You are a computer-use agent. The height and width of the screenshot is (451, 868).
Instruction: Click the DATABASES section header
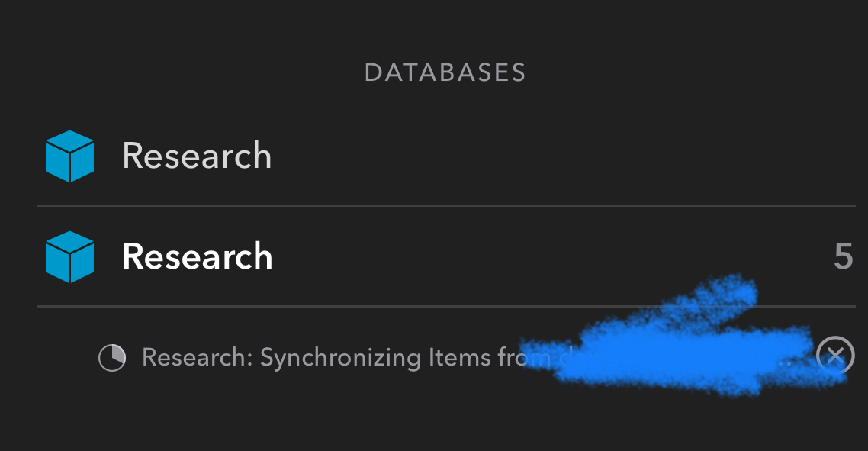(x=445, y=72)
